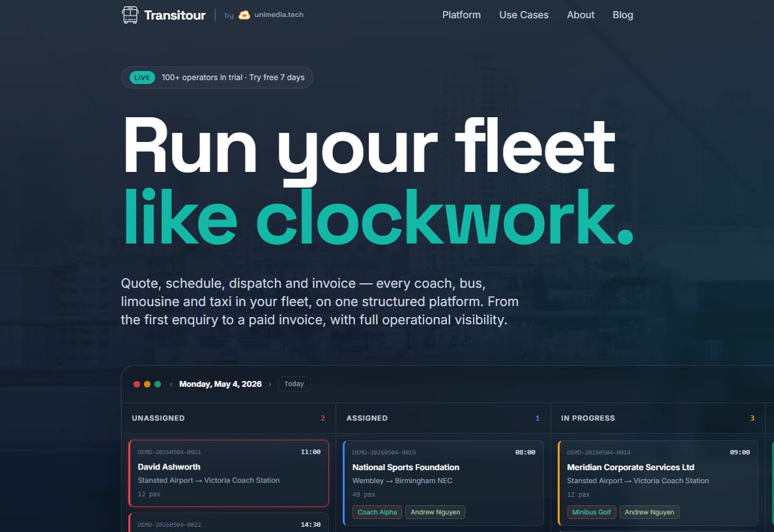
Task: Open the unimedia.tech link
Action: [x=279, y=15]
